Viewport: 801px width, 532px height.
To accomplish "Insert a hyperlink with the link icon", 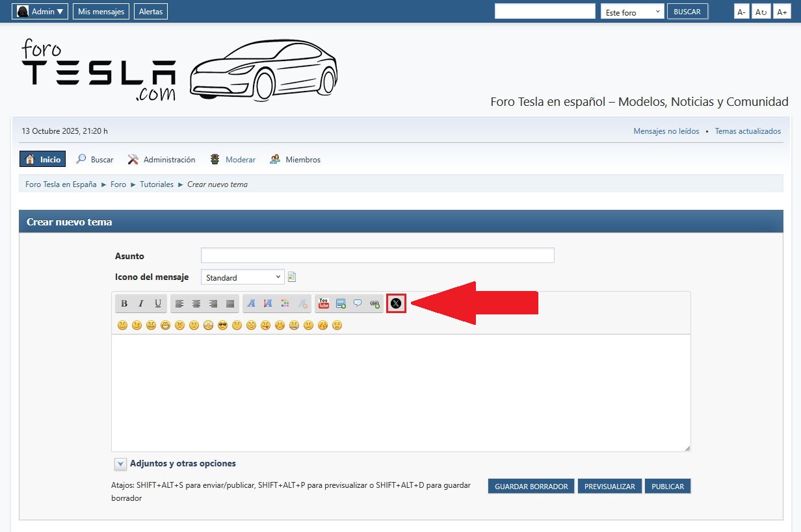I will tap(374, 303).
